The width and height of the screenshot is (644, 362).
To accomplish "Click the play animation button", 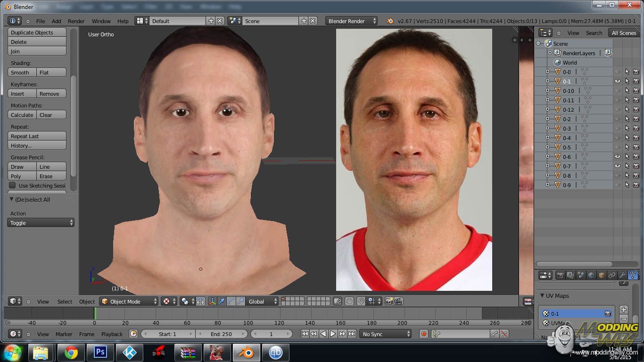I will coord(333,334).
